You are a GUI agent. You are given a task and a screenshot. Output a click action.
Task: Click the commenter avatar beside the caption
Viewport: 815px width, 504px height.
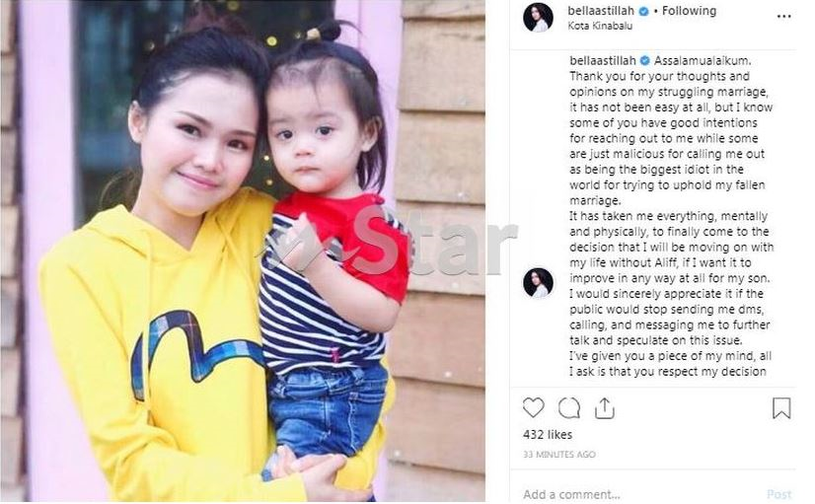point(538,283)
